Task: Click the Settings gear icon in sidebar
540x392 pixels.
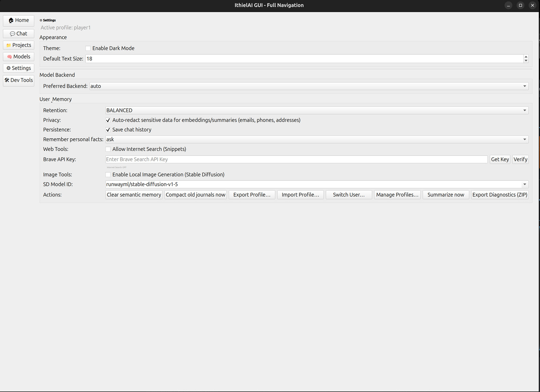Action: click(x=8, y=68)
